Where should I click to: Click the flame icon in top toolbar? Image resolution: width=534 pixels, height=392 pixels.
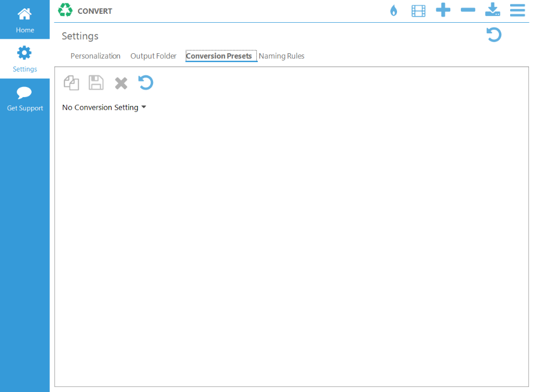point(394,11)
